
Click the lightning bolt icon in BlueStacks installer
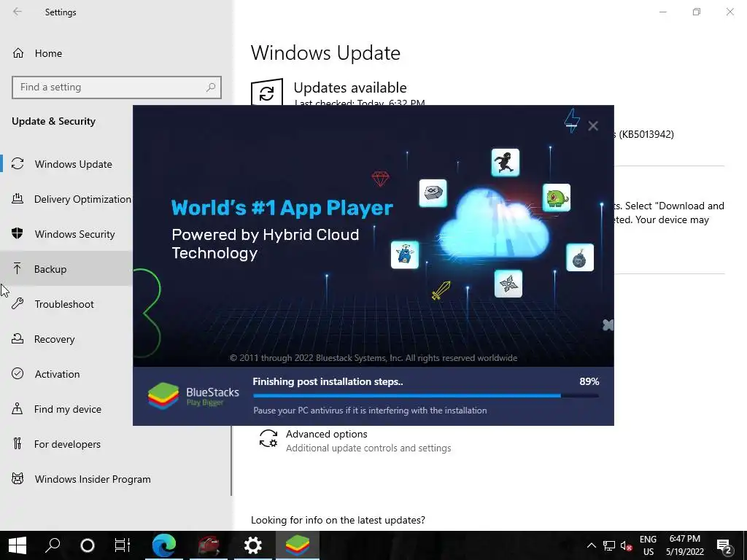pyautogui.click(x=572, y=121)
